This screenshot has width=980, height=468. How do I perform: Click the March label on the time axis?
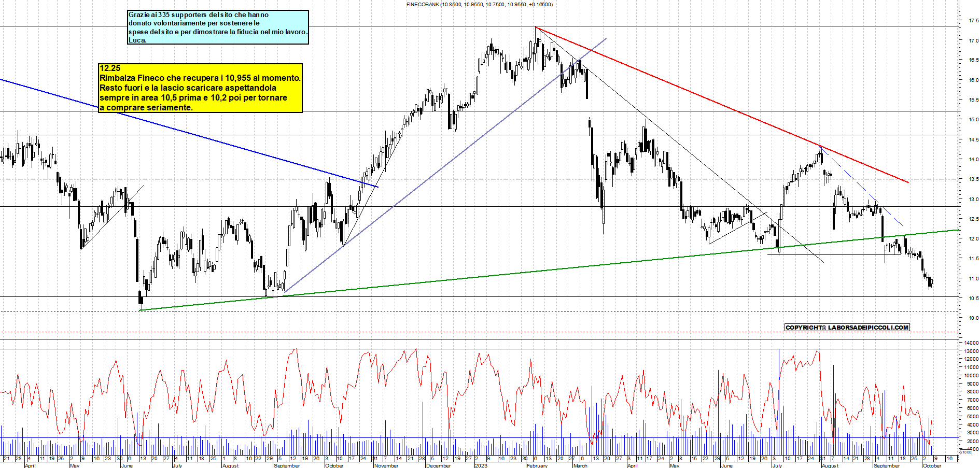pyautogui.click(x=580, y=465)
